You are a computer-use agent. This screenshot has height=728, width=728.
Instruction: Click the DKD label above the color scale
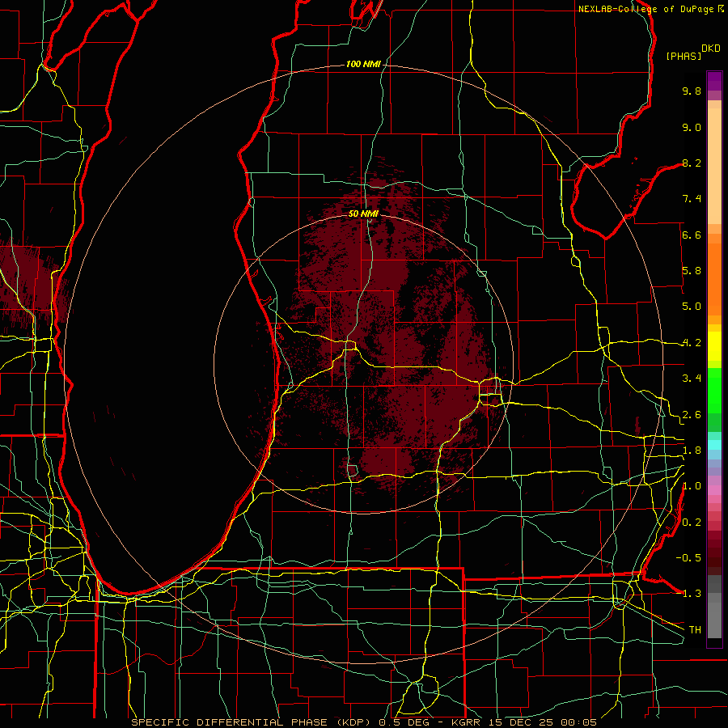[711, 49]
